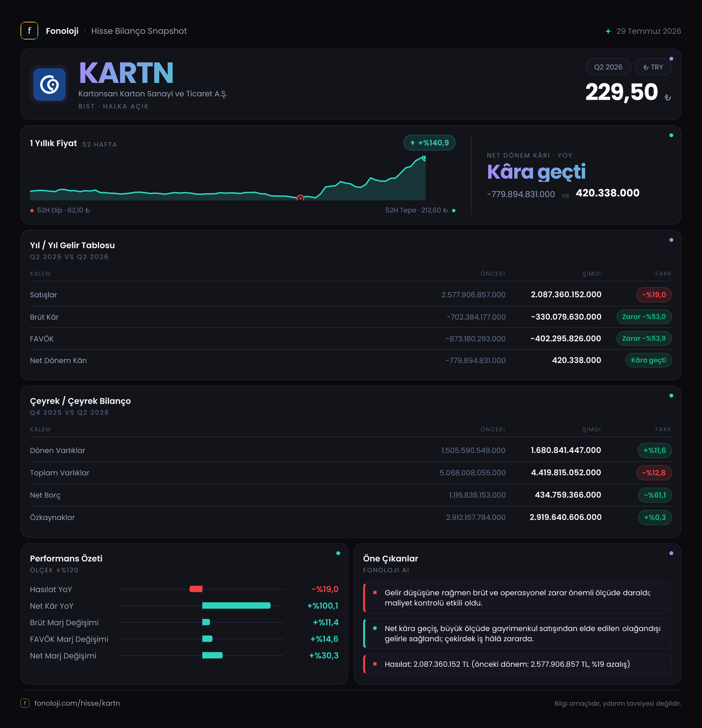702x728 pixels.
Task: Click the teal Net Kâr YoY bar
Action: click(236, 605)
